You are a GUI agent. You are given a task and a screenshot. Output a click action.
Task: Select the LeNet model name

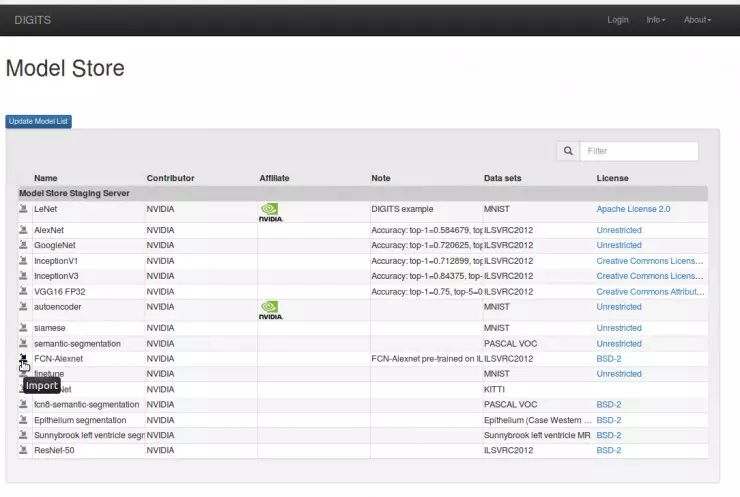point(45,209)
